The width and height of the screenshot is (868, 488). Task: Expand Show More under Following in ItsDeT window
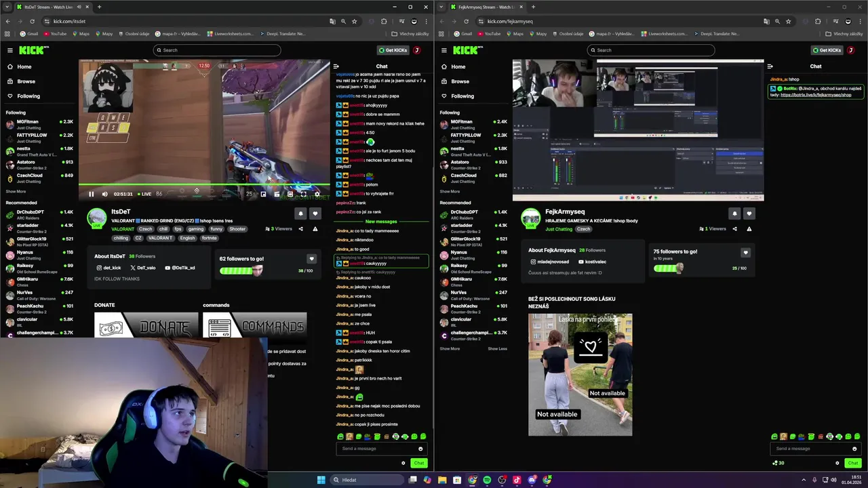[x=16, y=191]
